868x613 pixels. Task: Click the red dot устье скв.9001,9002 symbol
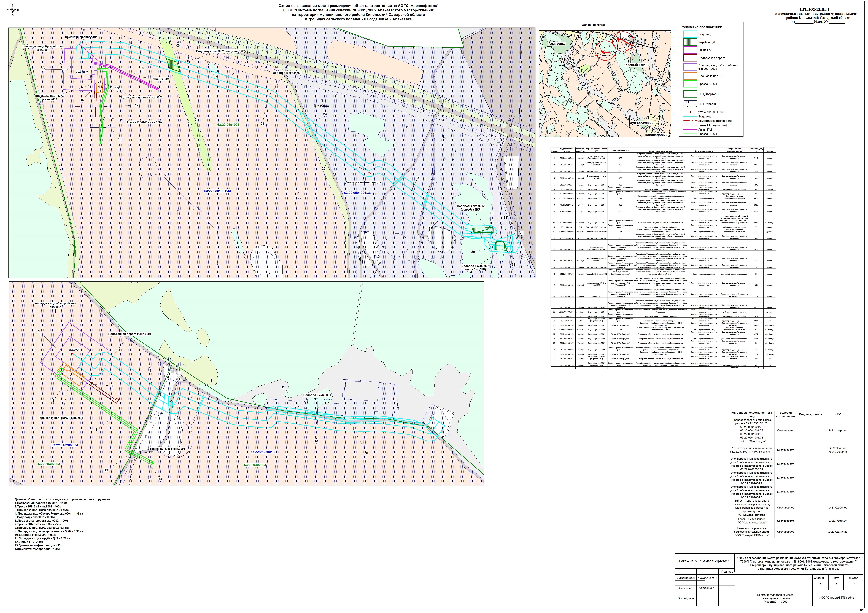pos(690,112)
